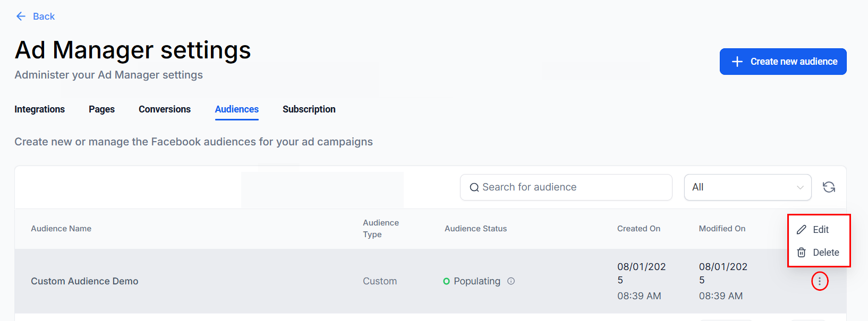Open the three-dot row actions menu
The height and width of the screenshot is (321, 868).
pyautogui.click(x=820, y=281)
